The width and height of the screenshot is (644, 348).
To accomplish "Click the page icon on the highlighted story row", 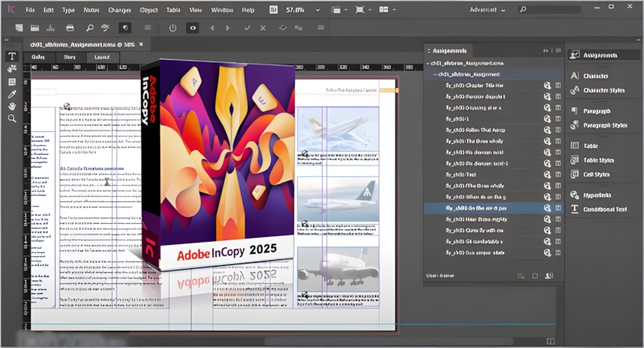I will pyautogui.click(x=558, y=208).
